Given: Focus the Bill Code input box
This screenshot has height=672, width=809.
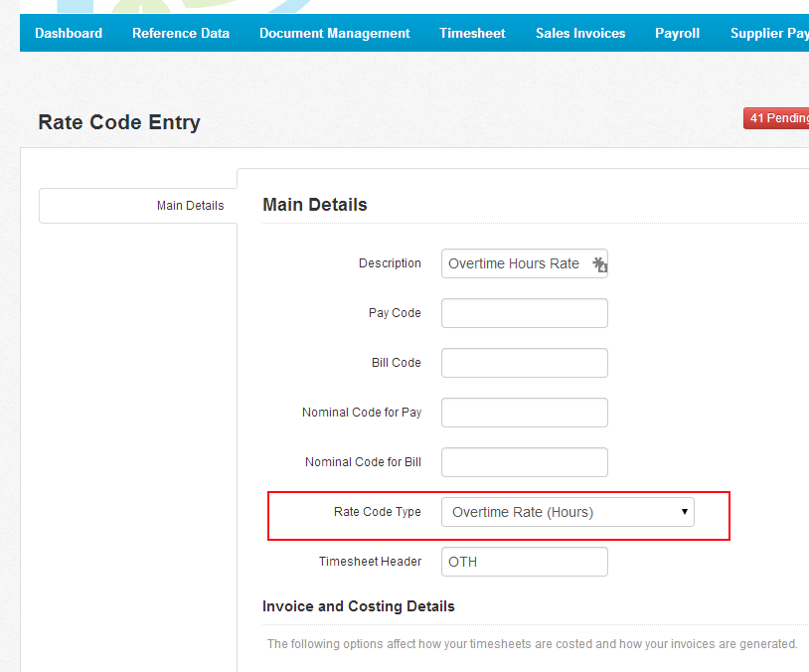Looking at the screenshot, I should [524, 363].
